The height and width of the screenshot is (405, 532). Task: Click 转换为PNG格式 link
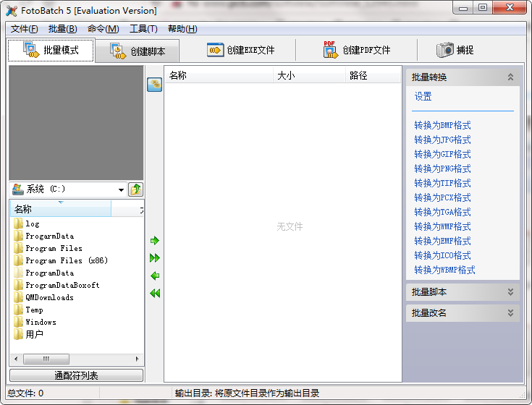[x=442, y=169]
